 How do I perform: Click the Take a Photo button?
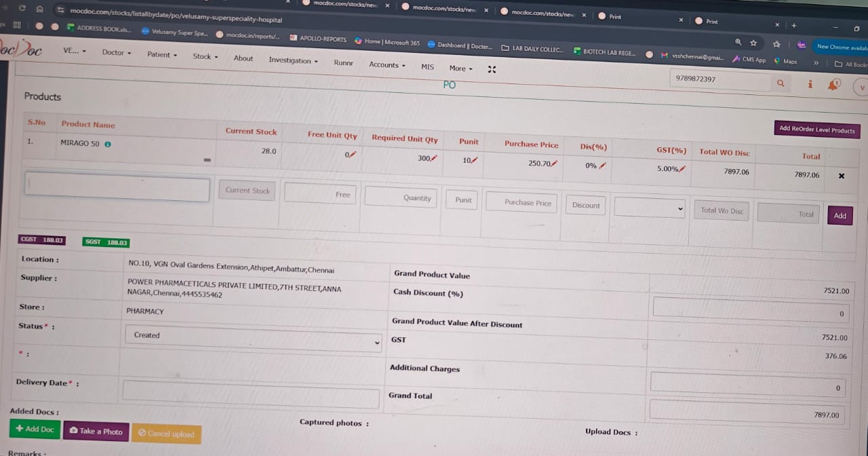[96, 431]
